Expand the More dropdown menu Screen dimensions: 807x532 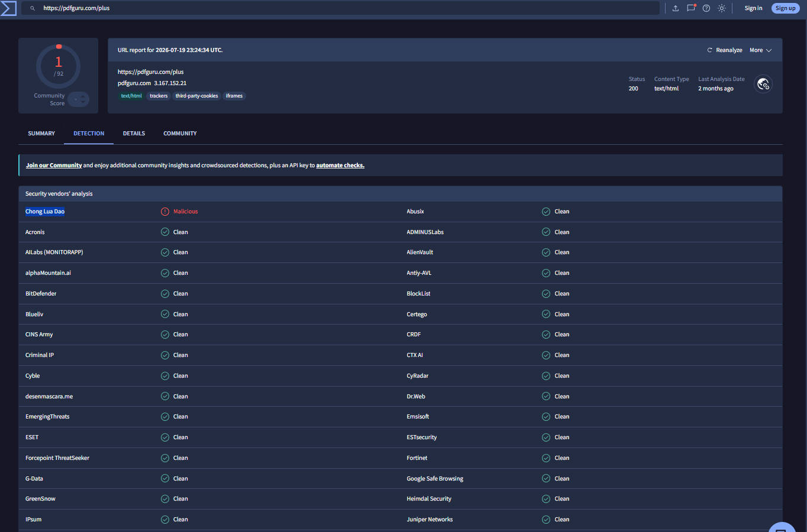tap(760, 50)
